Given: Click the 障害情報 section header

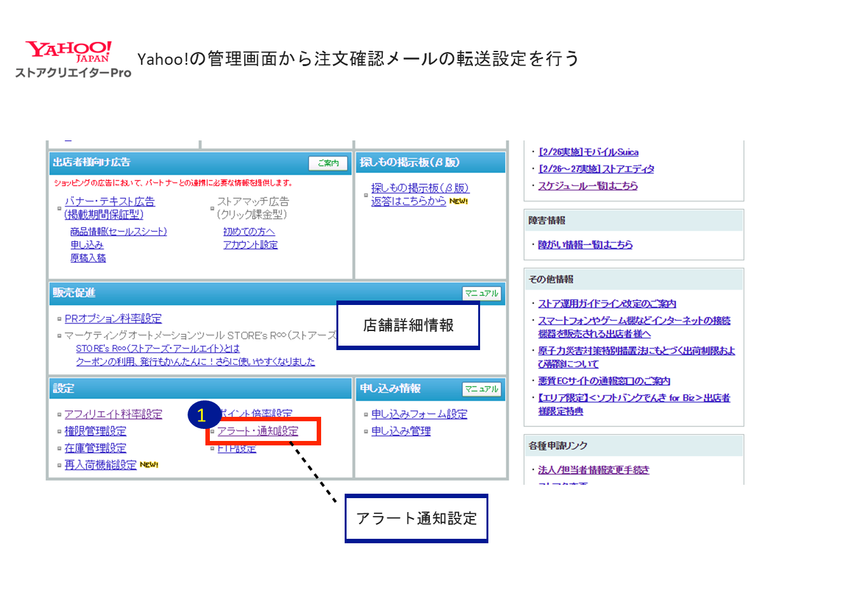Looking at the screenshot, I should coord(547,220).
